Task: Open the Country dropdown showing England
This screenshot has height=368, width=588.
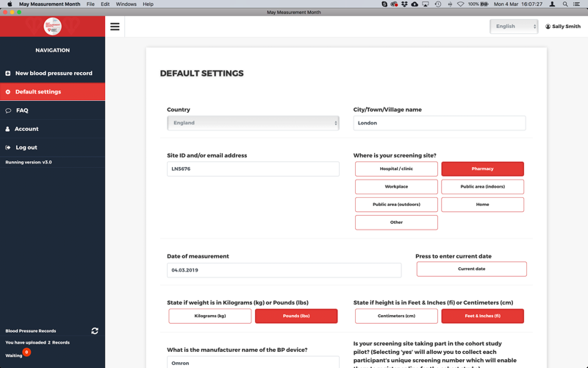Action: 253,123
